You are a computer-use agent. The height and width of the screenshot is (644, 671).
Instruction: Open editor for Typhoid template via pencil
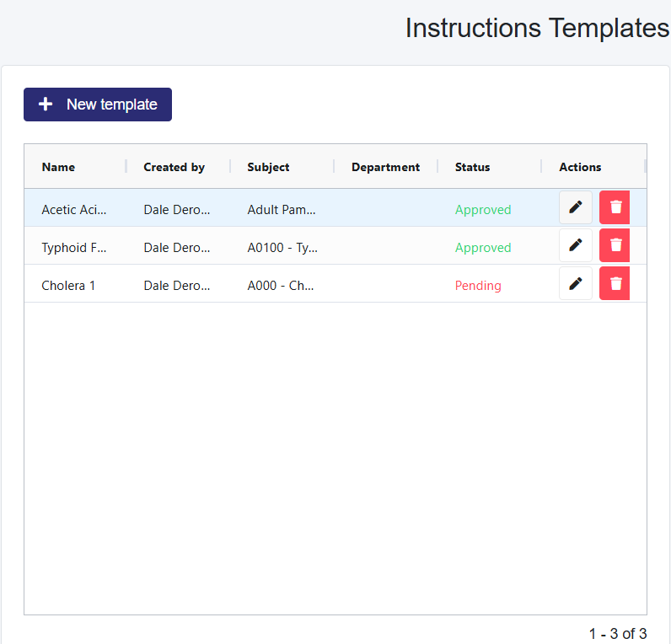[576, 245]
